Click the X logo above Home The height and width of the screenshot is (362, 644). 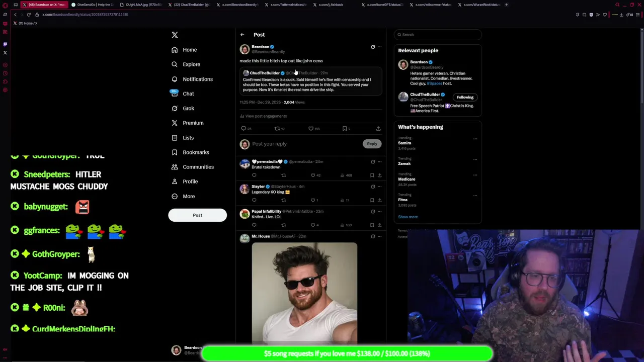coord(175,35)
